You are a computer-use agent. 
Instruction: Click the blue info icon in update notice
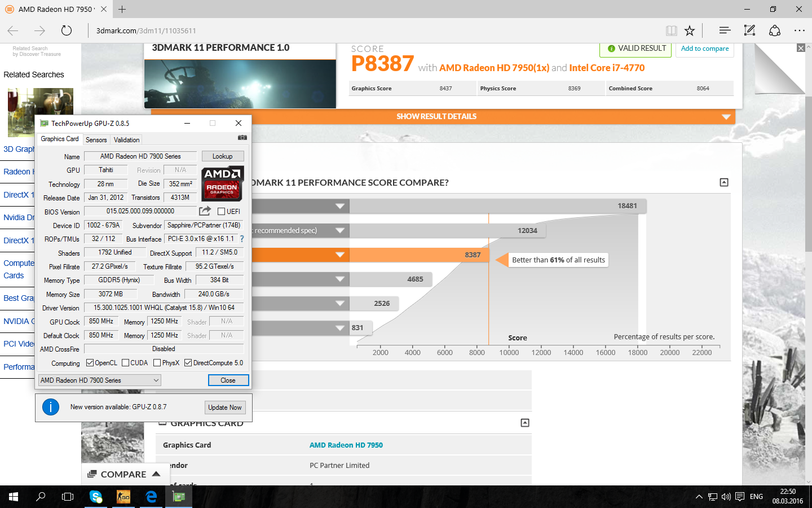coord(51,407)
